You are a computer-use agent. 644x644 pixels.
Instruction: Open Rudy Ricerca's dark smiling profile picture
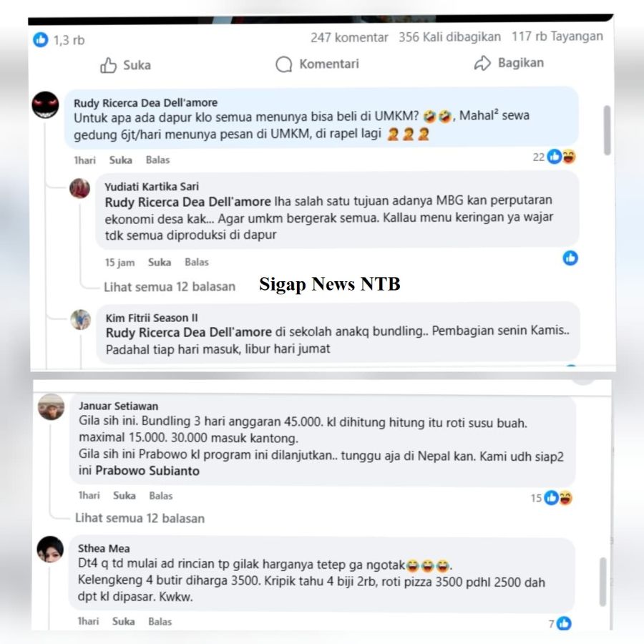45,105
